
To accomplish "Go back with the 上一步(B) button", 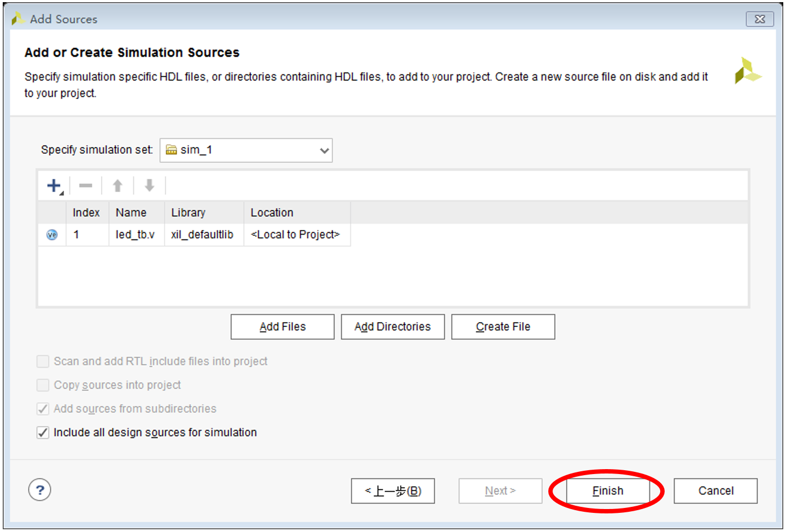I will [393, 491].
